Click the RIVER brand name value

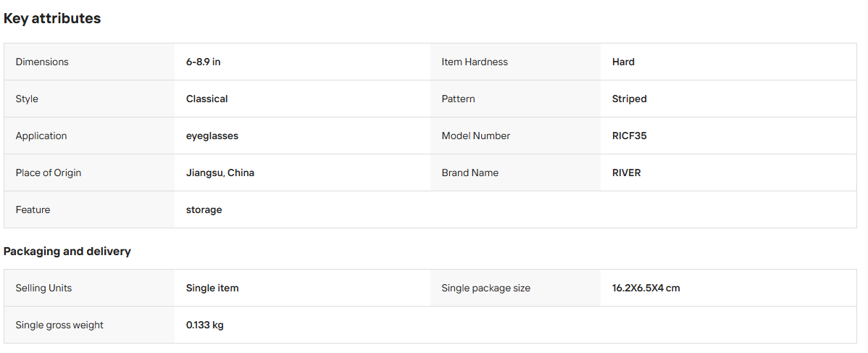627,173
